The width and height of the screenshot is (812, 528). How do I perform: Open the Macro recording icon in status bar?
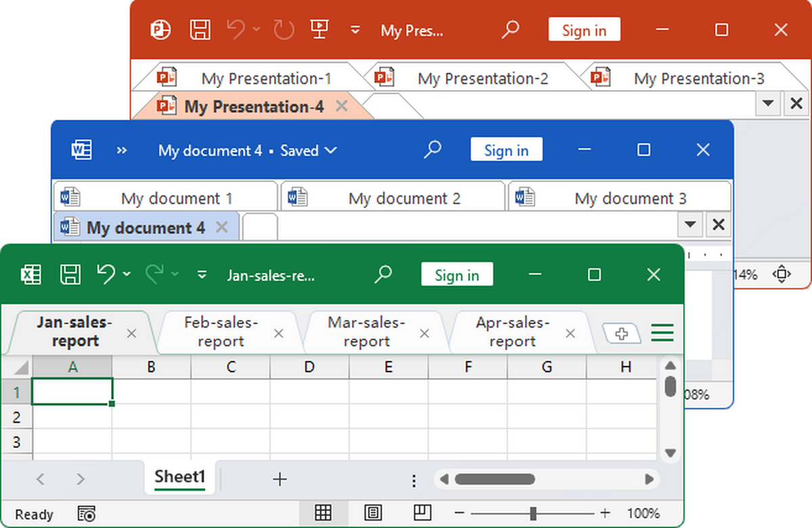87,514
